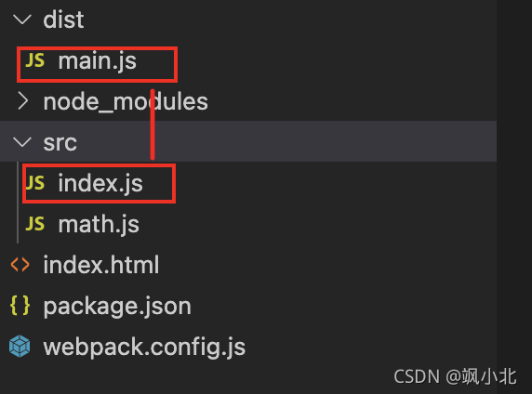
Task: Open the index.html file
Action: 101,265
